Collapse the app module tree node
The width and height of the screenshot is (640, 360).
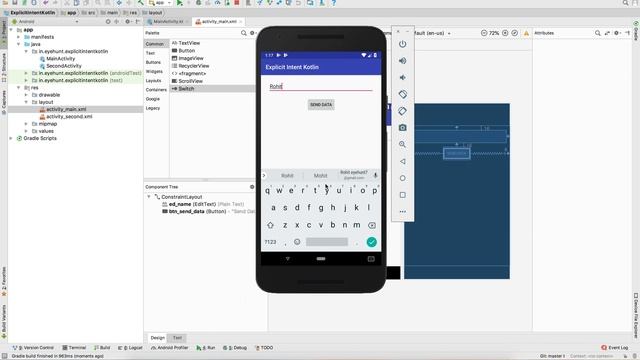(11, 30)
